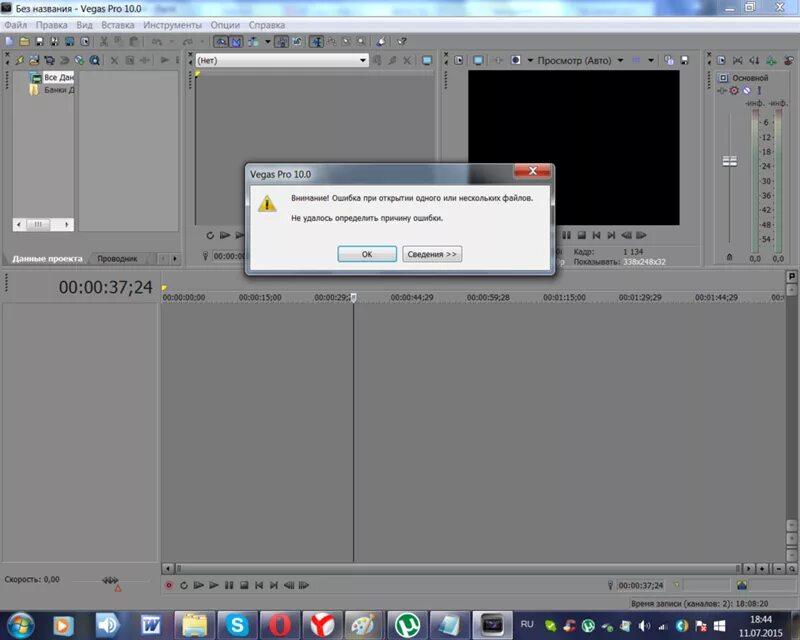Select the Zoom magnifier edit tool
Screen dimensions: 800x640
[361, 42]
